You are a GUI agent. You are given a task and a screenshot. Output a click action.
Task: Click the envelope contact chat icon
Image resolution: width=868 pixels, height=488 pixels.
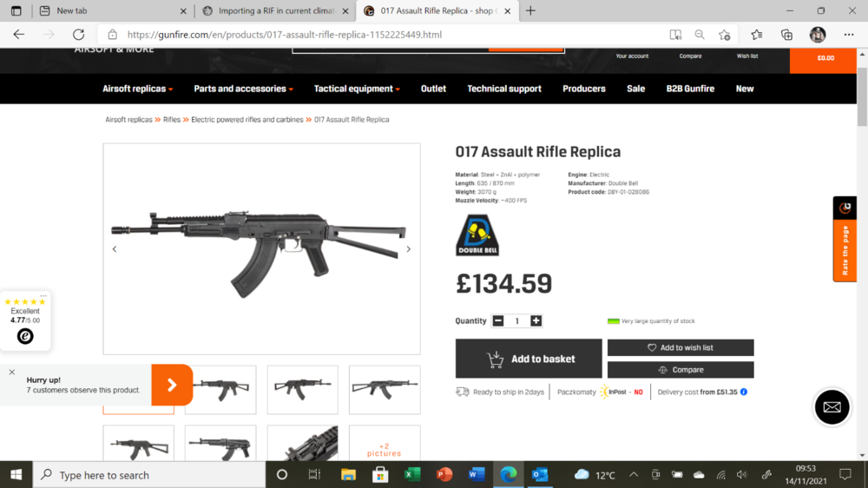[x=832, y=407]
